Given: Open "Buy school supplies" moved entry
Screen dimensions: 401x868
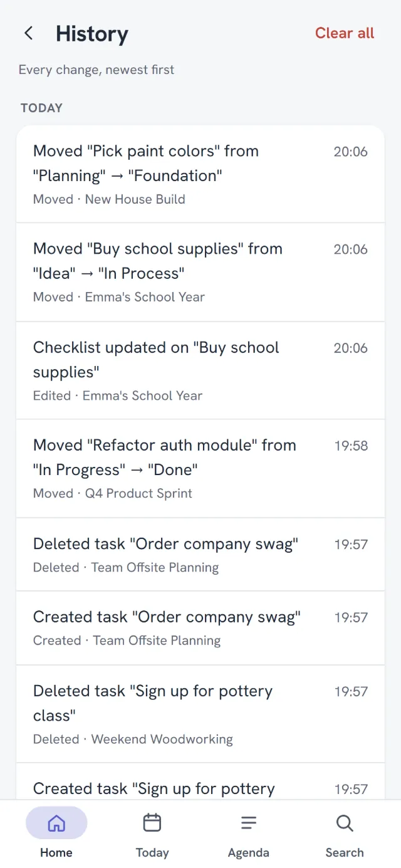Looking at the screenshot, I should [200, 273].
